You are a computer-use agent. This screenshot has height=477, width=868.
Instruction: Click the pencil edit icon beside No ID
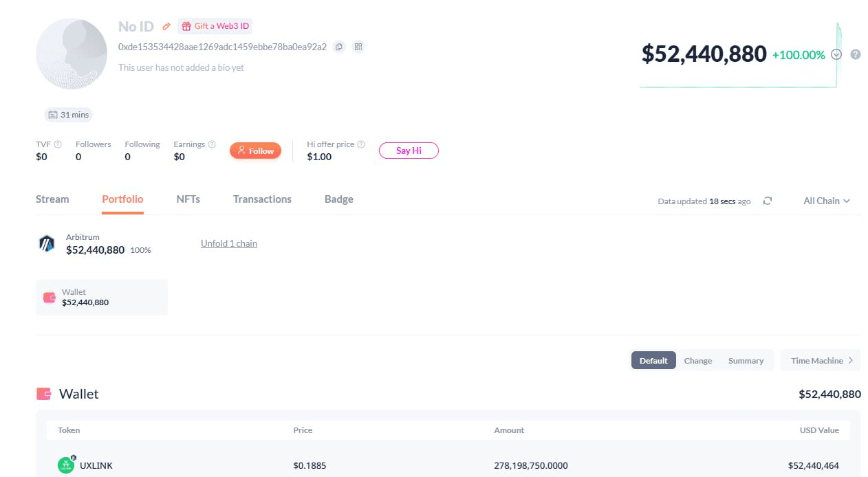coord(166,26)
